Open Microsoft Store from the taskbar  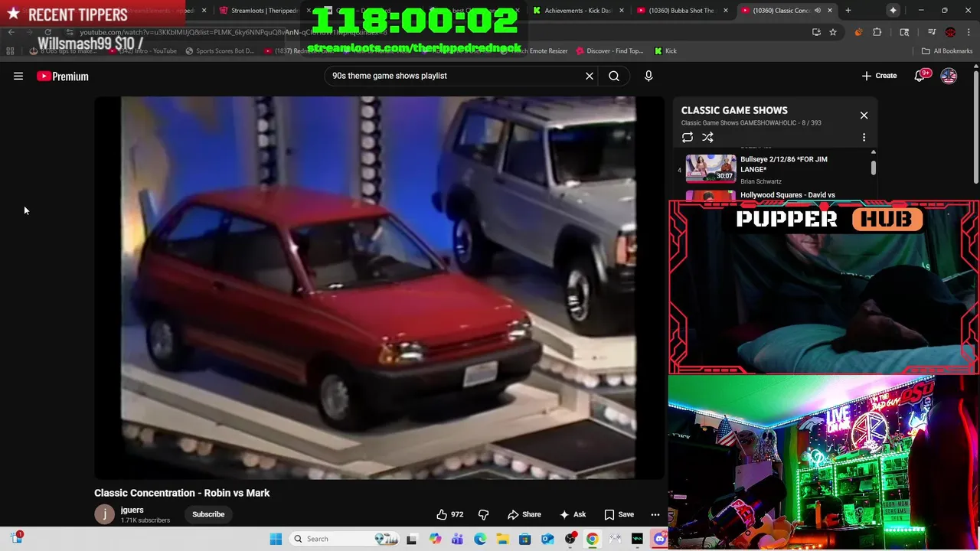(x=524, y=539)
